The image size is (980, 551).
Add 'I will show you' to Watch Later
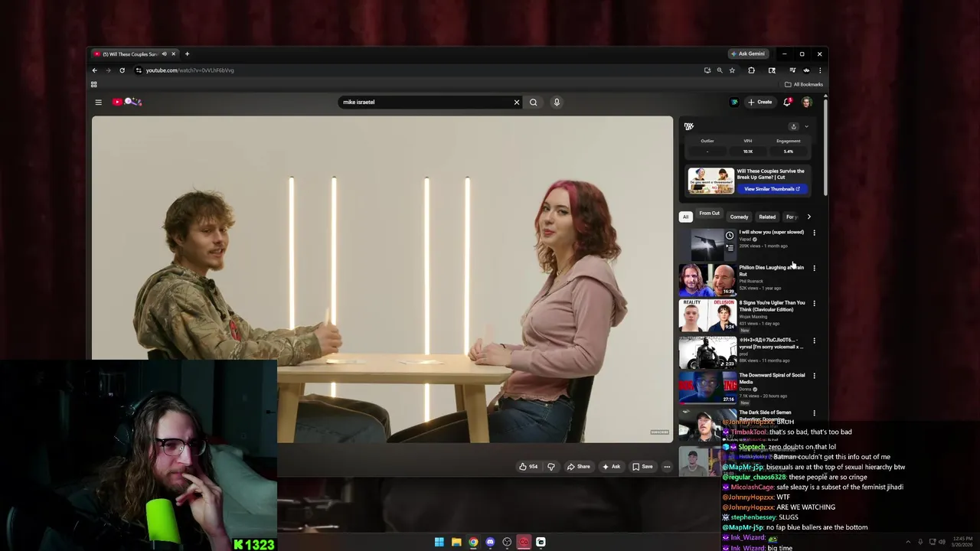(730, 236)
